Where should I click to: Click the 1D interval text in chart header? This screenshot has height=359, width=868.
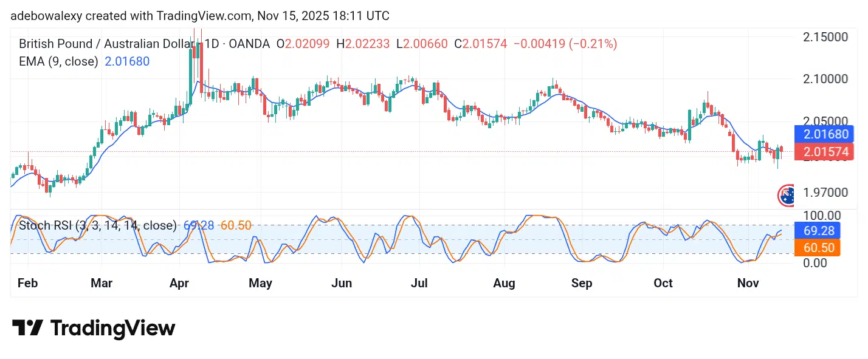(x=212, y=44)
